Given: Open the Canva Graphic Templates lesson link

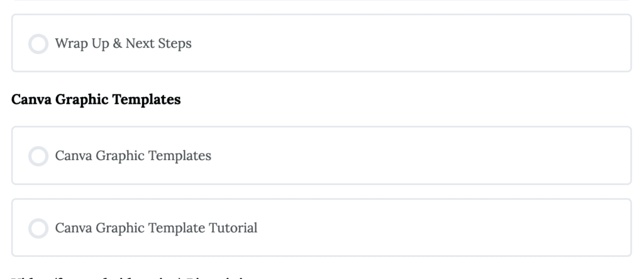Looking at the screenshot, I should coord(133,156).
